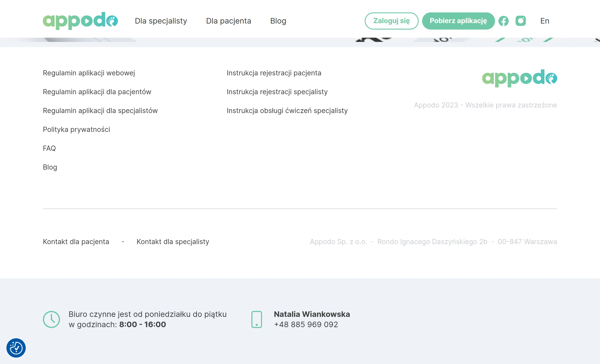
Task: Open the Facebook page icon
Action: pos(503,21)
